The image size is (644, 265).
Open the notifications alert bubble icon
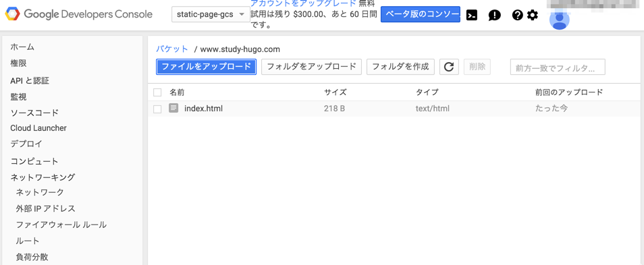pyautogui.click(x=495, y=16)
